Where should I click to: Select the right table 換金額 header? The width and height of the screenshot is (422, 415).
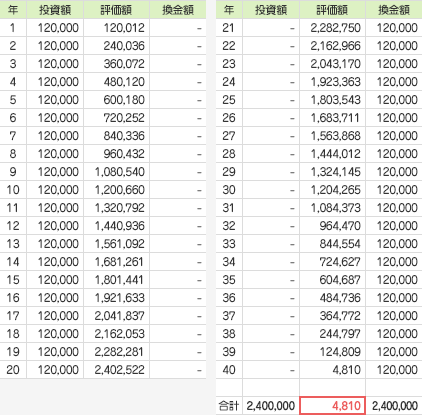click(394, 9)
